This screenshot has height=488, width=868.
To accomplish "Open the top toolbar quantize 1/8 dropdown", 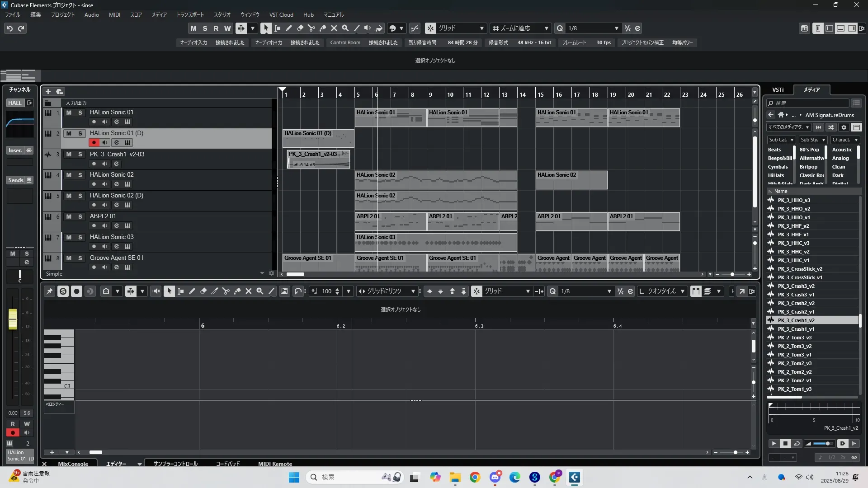I will tap(616, 28).
